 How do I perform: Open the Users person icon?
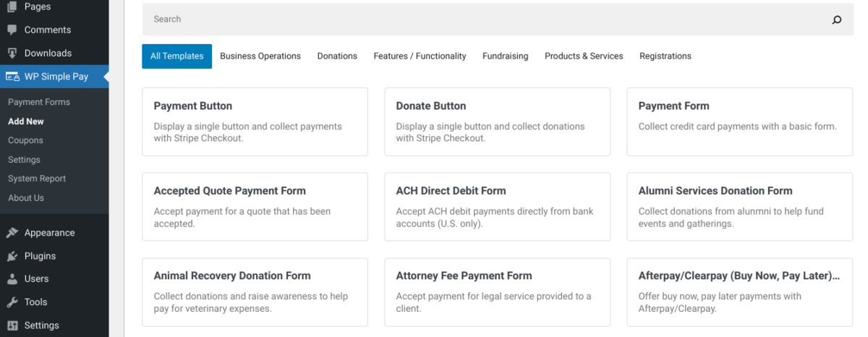[12, 278]
